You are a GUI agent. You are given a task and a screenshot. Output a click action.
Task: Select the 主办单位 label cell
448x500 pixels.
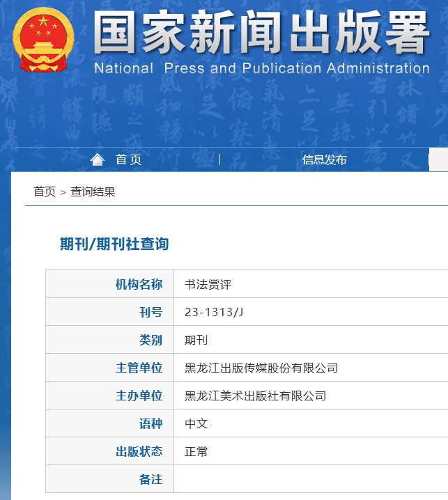coord(110,395)
